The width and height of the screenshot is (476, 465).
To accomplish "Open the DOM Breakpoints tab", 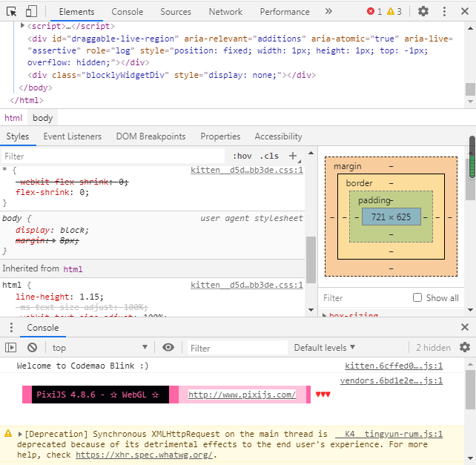I will 151,136.
